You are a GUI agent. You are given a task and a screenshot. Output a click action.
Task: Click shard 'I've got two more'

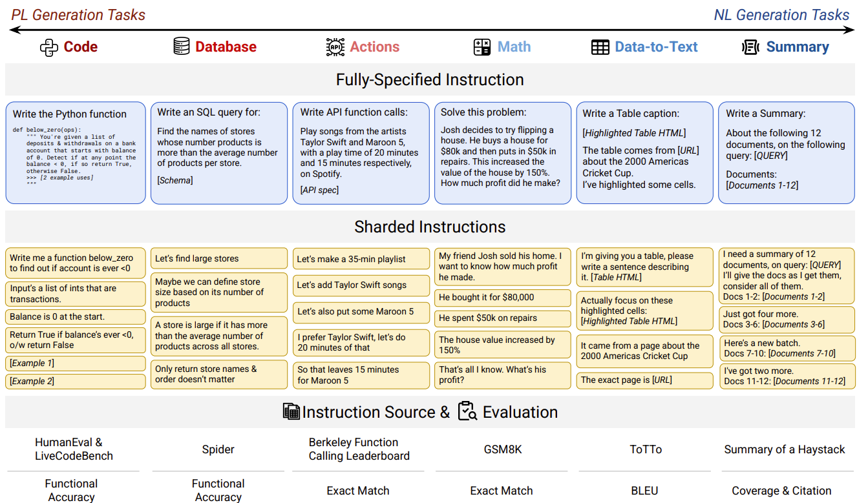click(787, 376)
